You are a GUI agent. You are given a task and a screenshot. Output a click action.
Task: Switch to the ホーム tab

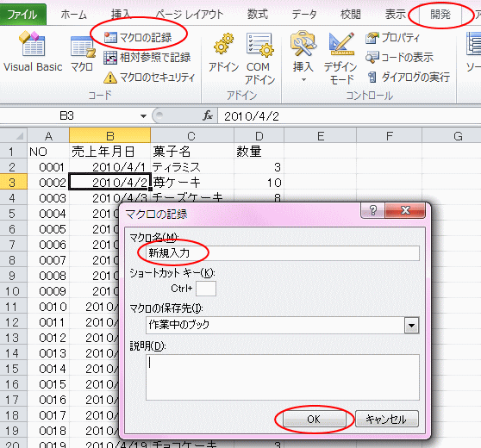point(73,15)
